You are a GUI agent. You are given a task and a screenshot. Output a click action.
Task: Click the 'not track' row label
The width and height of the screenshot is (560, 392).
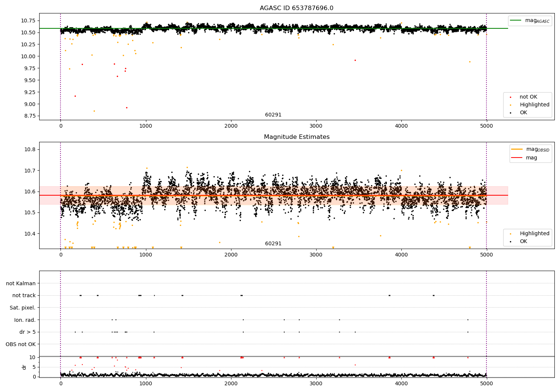[24, 296]
